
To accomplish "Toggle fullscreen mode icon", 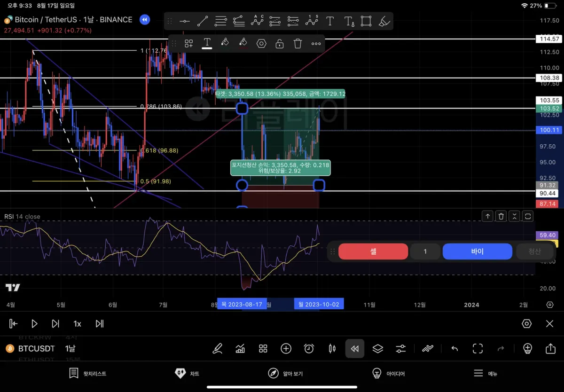I will tap(478, 349).
